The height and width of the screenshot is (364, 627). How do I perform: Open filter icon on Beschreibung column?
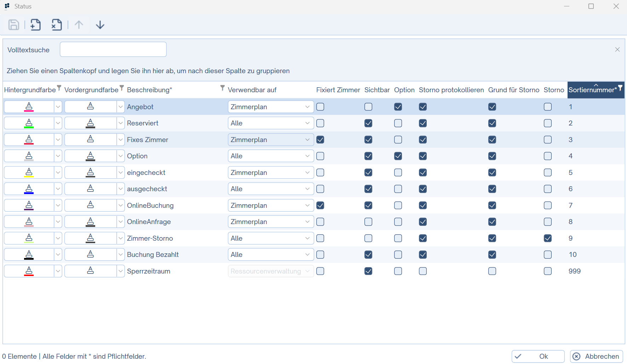(222, 88)
